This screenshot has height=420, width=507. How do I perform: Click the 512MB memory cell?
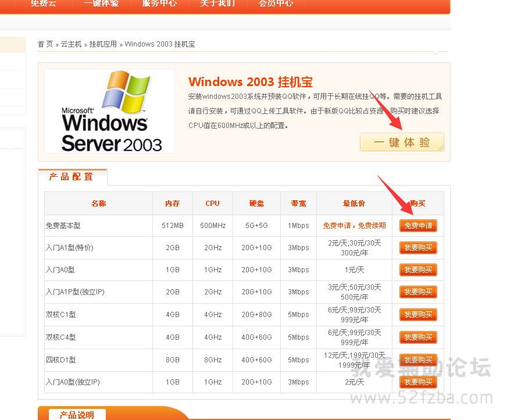[172, 226]
